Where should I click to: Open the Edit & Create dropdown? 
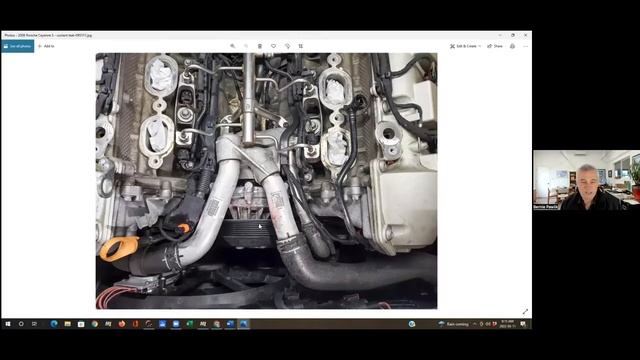click(x=465, y=46)
